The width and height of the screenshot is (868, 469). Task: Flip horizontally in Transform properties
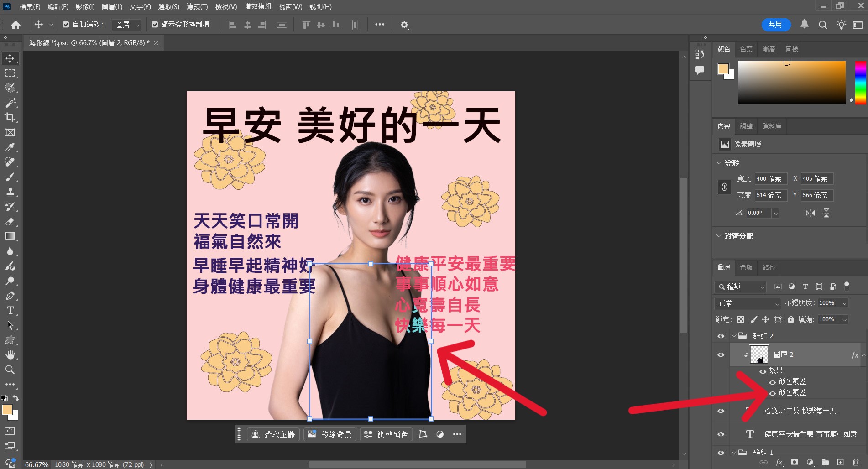(x=810, y=213)
